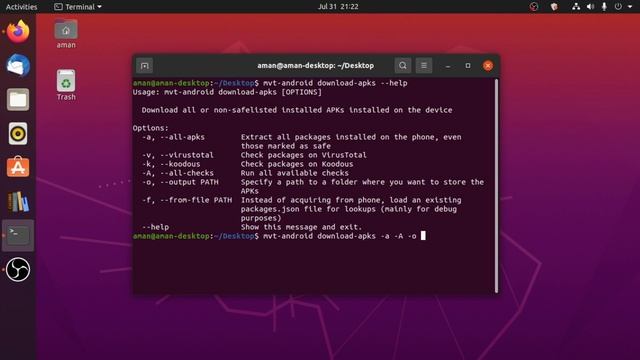Click 'Check packages on VirusTotal' description
640x360 pixels.
point(303,155)
